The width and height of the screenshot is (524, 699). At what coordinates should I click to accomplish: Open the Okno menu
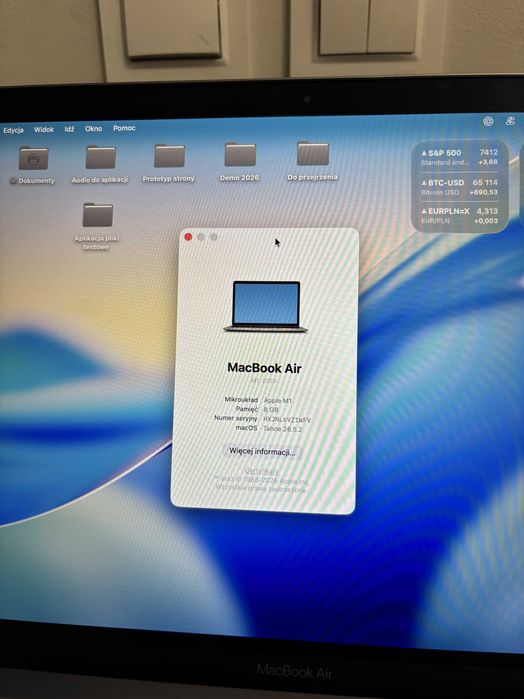pos(94,128)
